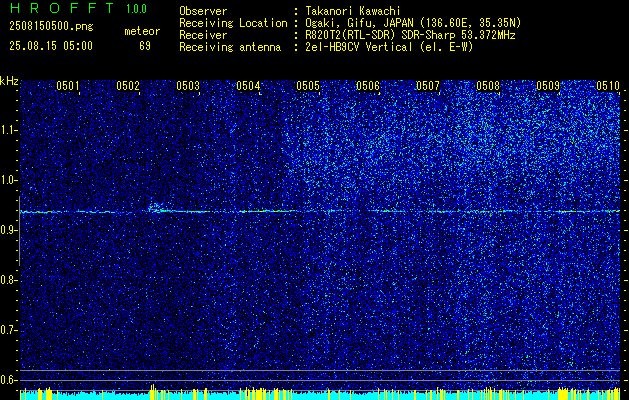This screenshot has height=400, width=629.
Task: Click receiver text R820T2(RTL-SDR) SDR-Sharp 53.372MHz
Action: (x=410, y=35)
